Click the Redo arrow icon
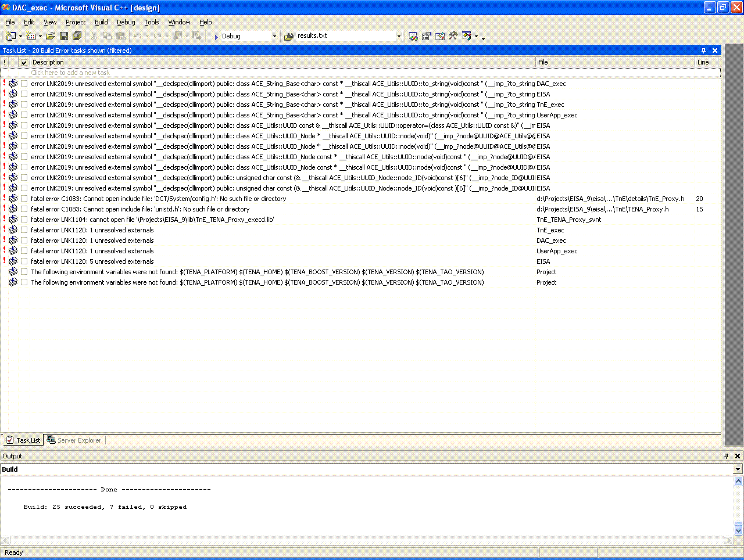 tap(158, 36)
